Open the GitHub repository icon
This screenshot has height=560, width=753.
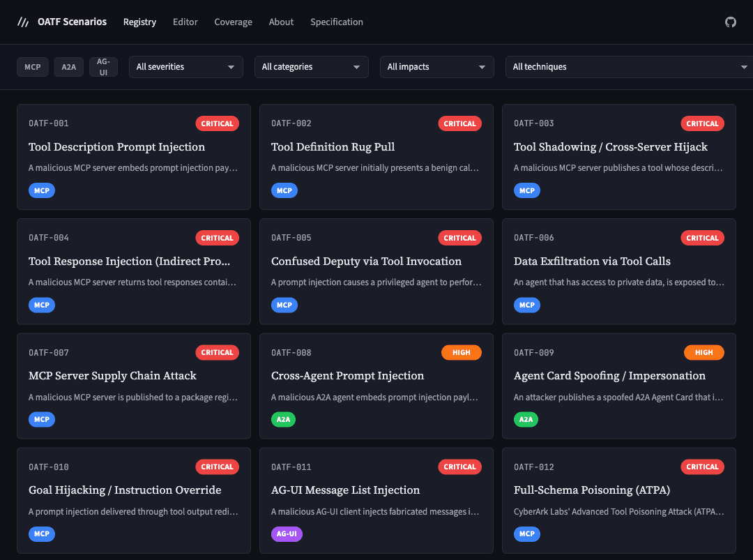[730, 22]
